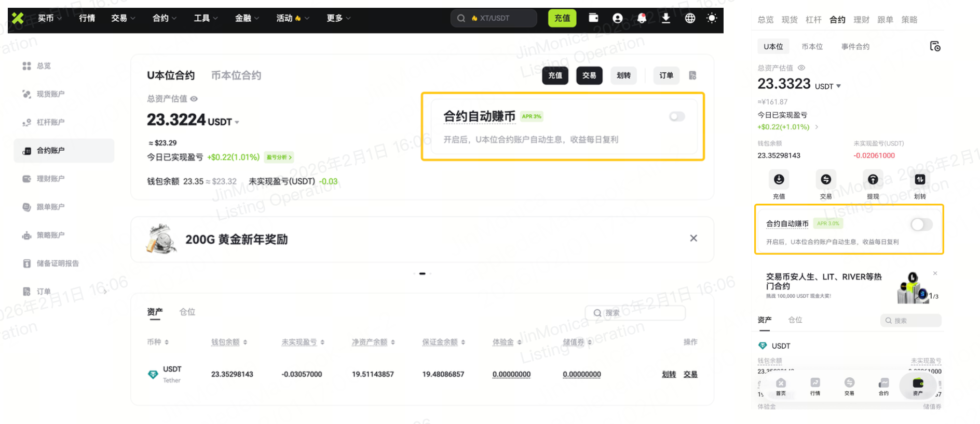Click the wallet icon in top navigation
This screenshot has height=424, width=980.
click(593, 18)
